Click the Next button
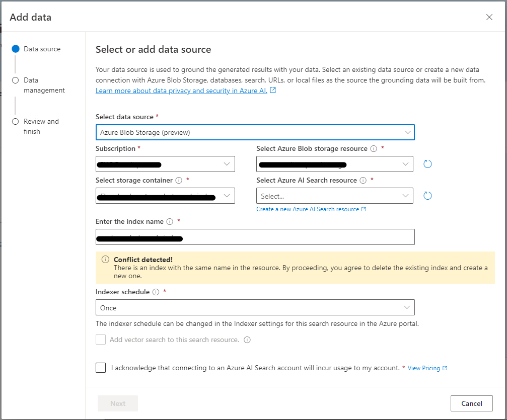This screenshot has height=420, width=507. pos(118,403)
